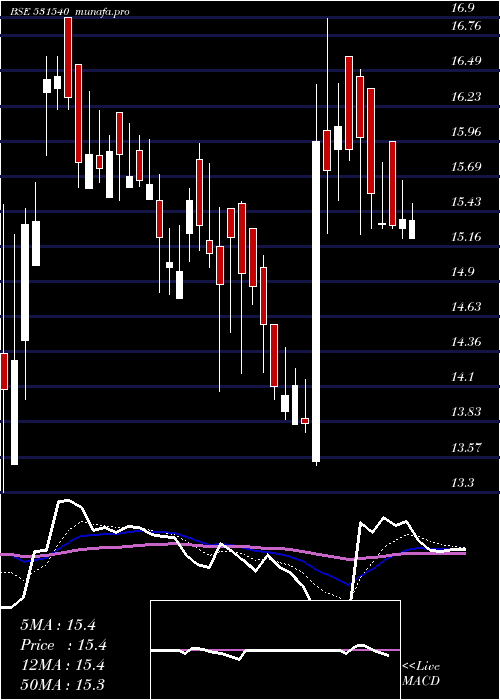Click the 13.57 price axis label
The width and height of the screenshot is (500, 700).
click(466, 447)
